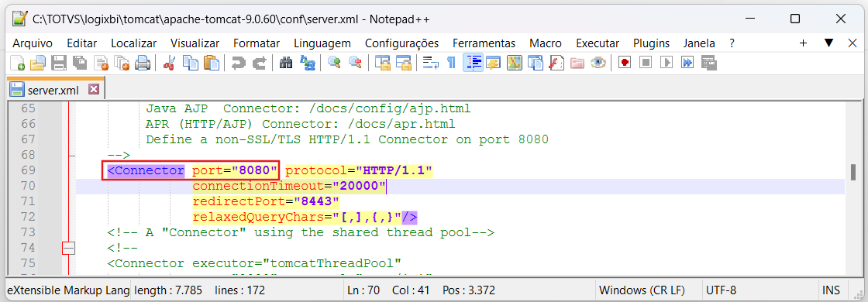
Task: Click the redirectPort="8443" text
Action: pos(266,201)
